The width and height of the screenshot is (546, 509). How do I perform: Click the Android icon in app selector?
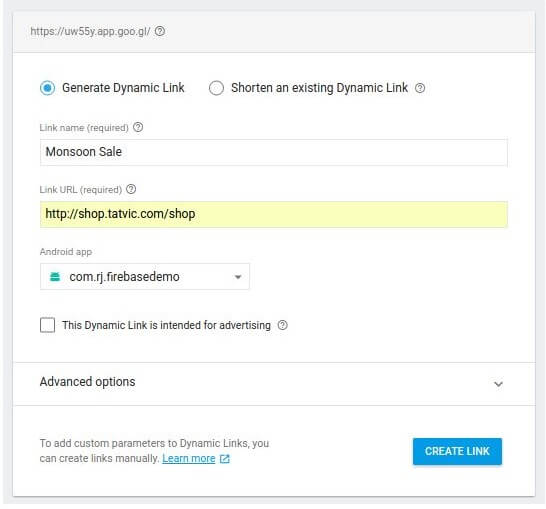pos(55,277)
